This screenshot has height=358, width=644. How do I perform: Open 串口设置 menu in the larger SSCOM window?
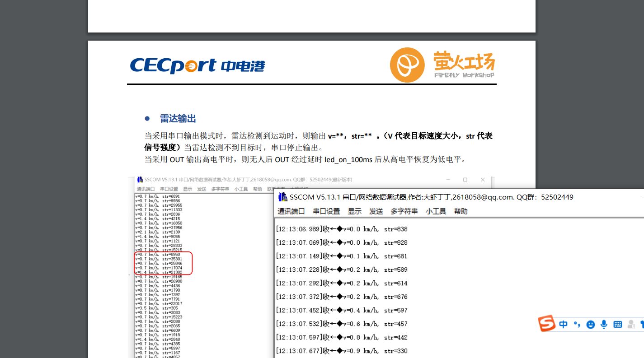(x=326, y=211)
